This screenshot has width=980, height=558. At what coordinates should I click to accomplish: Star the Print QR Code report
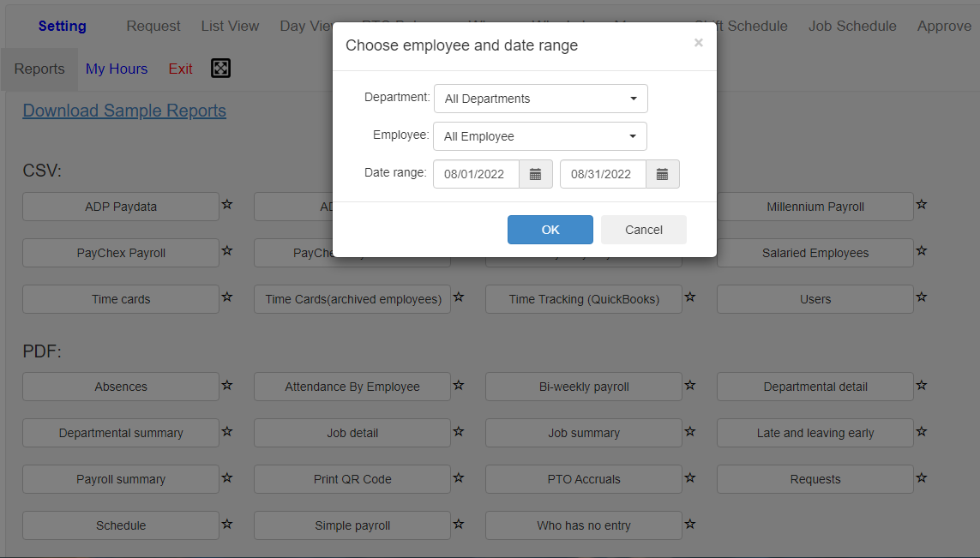(x=459, y=477)
